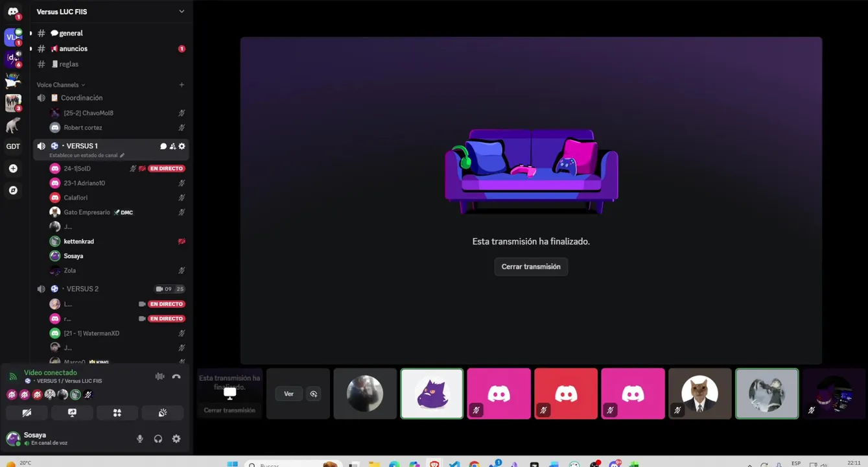Select the VERSUS 1 voice channel
The width and height of the screenshot is (868, 467).
pyautogui.click(x=111, y=149)
